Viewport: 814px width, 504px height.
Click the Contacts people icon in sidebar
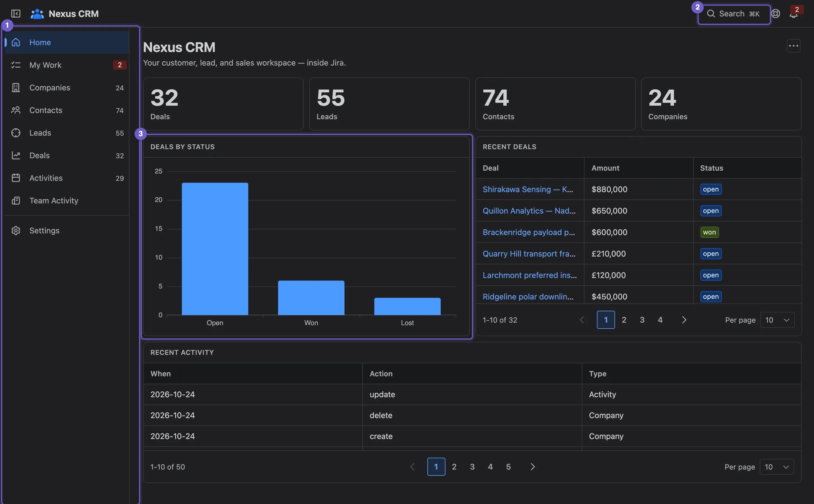tap(16, 110)
